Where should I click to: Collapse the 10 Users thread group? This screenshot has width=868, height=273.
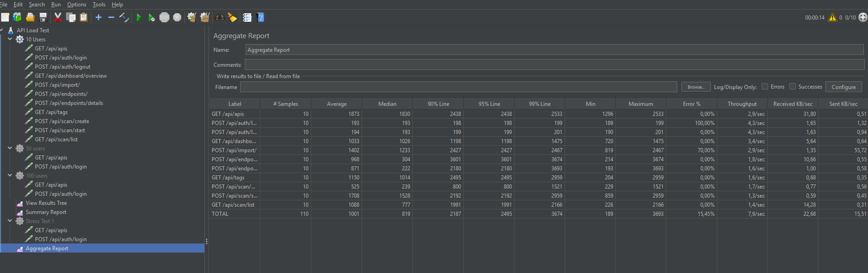click(10, 39)
